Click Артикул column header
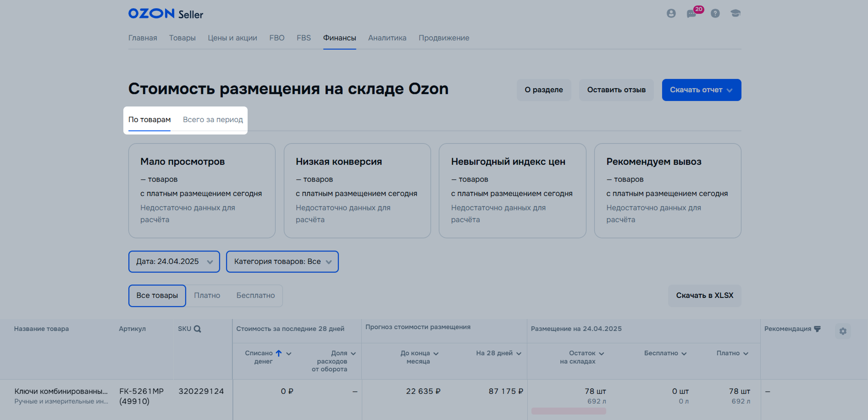 point(132,329)
